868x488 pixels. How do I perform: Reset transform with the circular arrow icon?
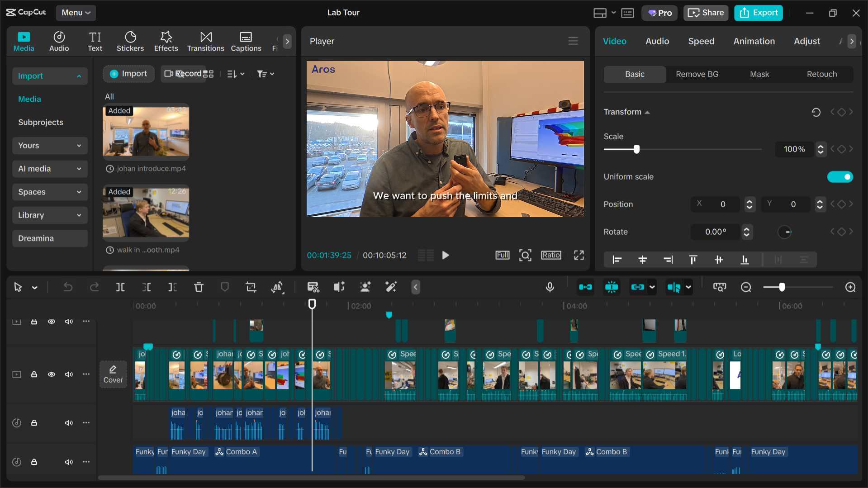816,112
